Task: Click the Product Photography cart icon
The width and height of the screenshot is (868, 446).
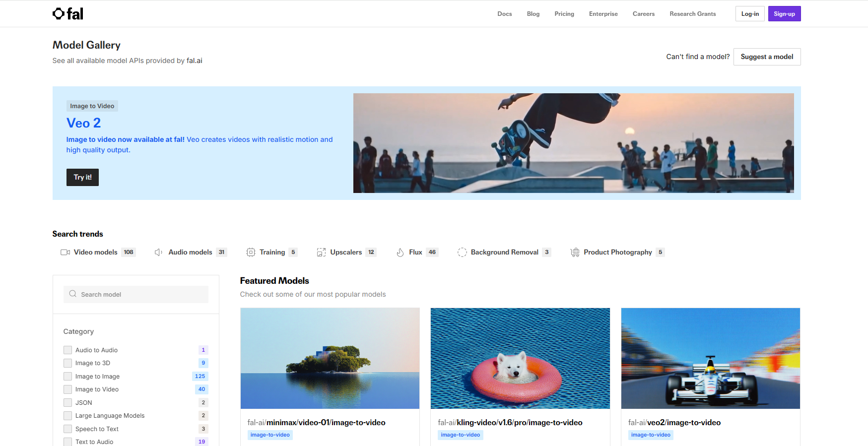Action: (x=575, y=253)
